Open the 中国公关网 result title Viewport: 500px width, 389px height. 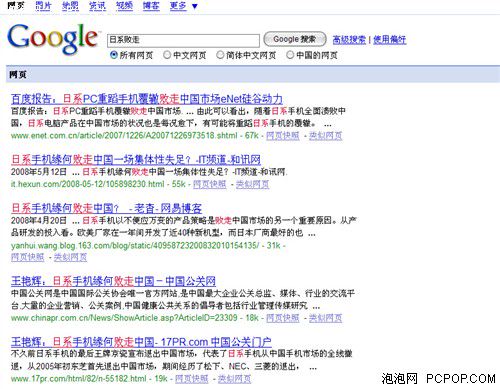point(113,281)
